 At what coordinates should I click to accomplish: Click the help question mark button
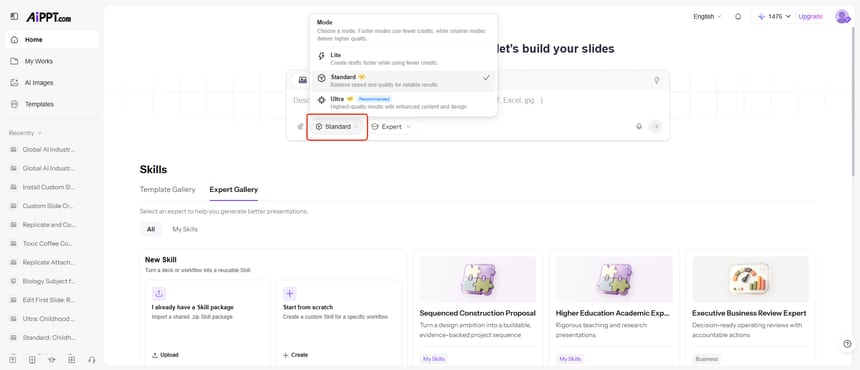847,344
